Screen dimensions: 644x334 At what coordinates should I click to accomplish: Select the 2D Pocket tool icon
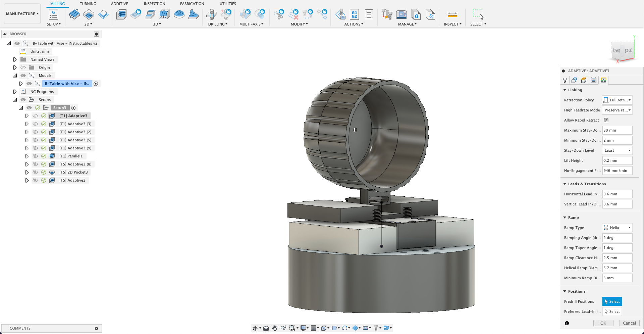point(89,14)
